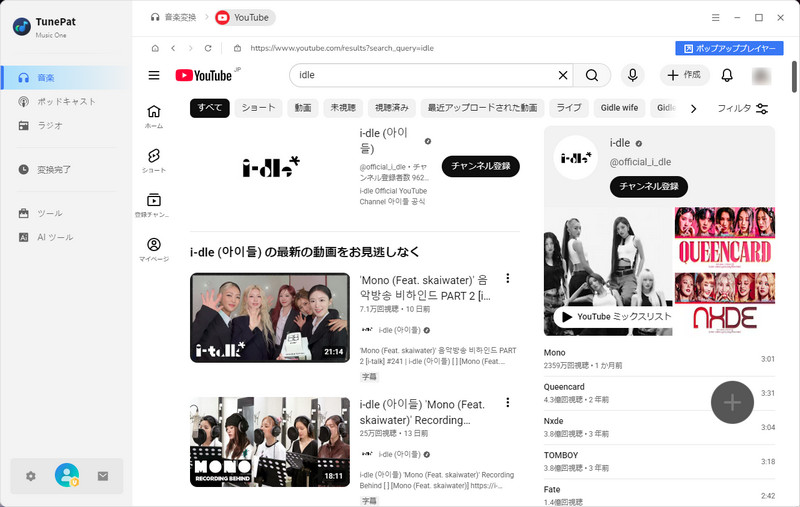
Task: Open the 'Mono' 음악방송 video thumbnail
Action: point(270,318)
